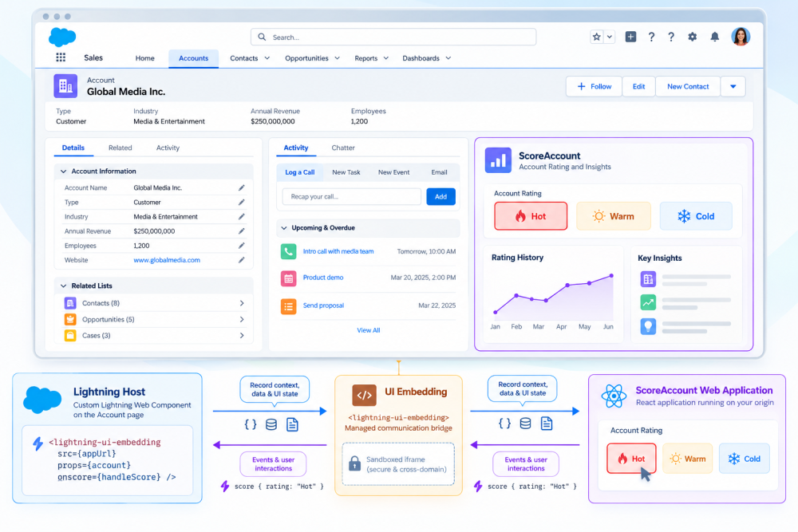Select Hot rating in ScoreAccount panel

coord(531,216)
